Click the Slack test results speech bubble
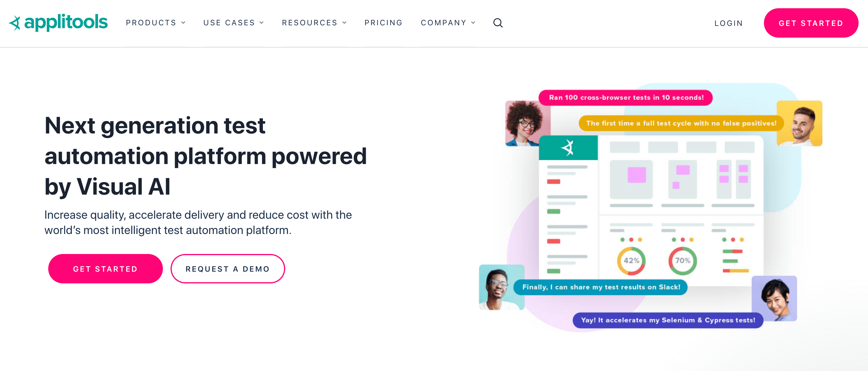The image size is (868, 371). click(600, 287)
